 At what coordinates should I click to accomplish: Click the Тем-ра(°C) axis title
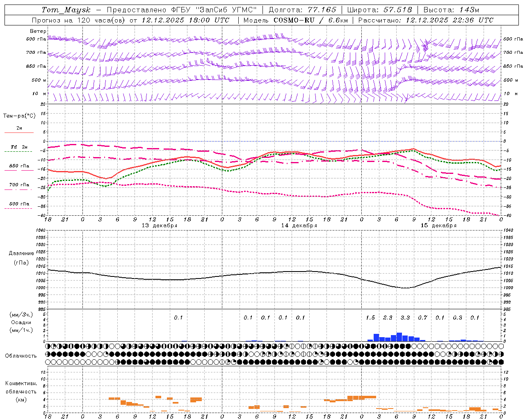[19, 116]
